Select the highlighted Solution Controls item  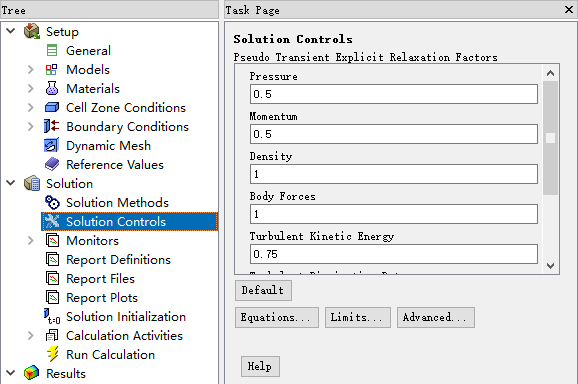coord(129,221)
